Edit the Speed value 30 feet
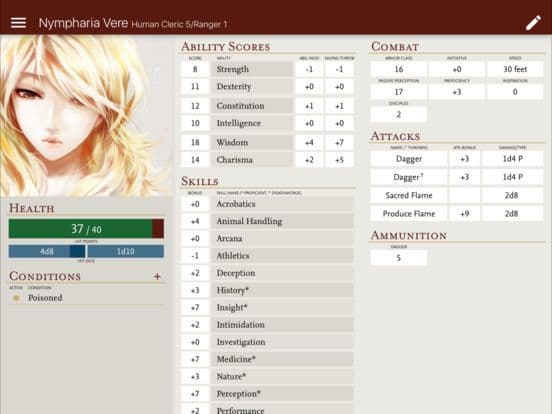 515,69
